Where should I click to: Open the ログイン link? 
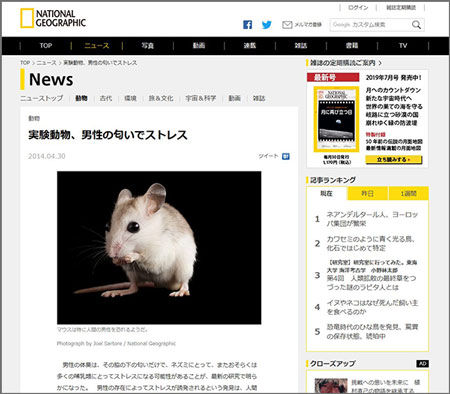pyautogui.click(x=358, y=7)
